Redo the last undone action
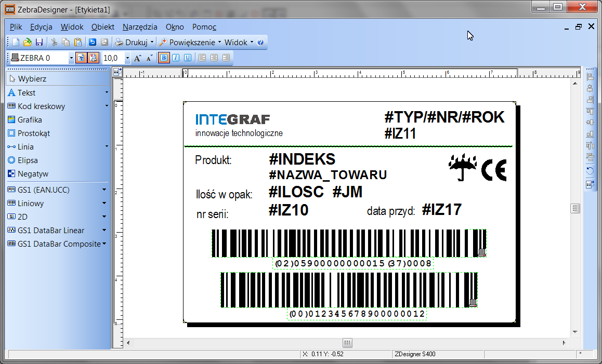 pyautogui.click(x=104, y=42)
